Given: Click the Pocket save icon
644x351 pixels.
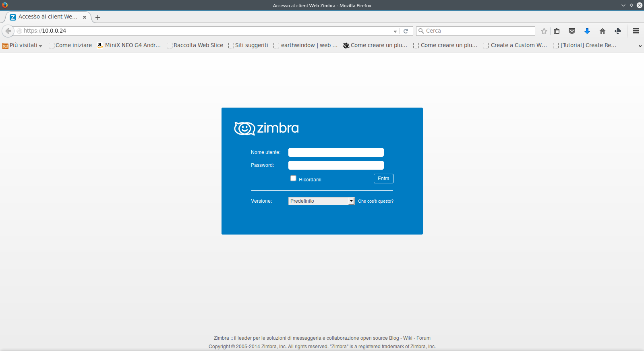Looking at the screenshot, I should point(572,31).
